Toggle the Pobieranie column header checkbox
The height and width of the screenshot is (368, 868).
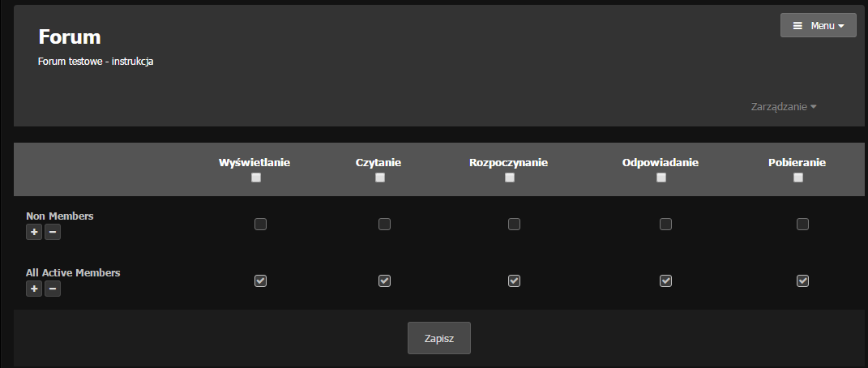point(797,178)
